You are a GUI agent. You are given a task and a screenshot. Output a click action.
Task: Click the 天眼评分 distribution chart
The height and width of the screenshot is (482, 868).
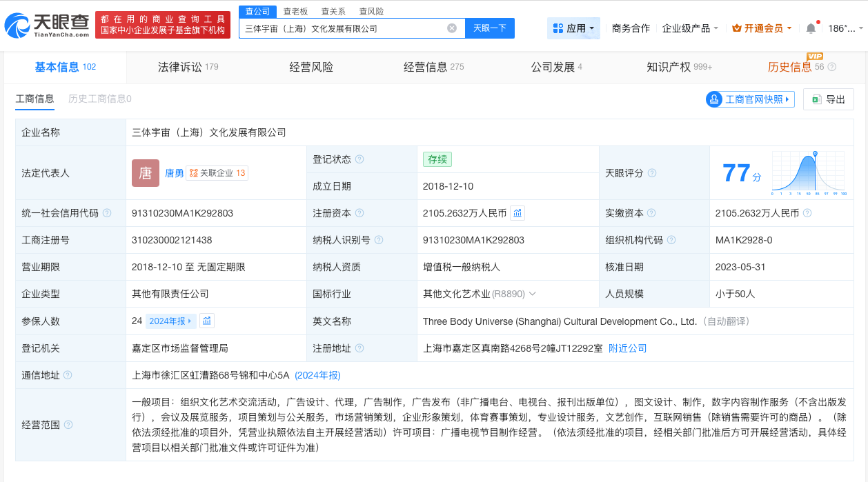point(809,173)
